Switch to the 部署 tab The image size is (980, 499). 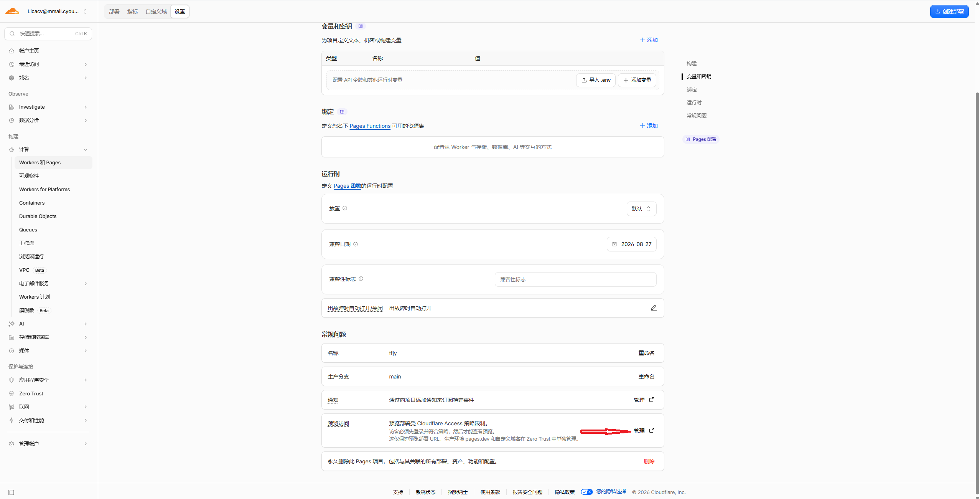click(x=114, y=12)
